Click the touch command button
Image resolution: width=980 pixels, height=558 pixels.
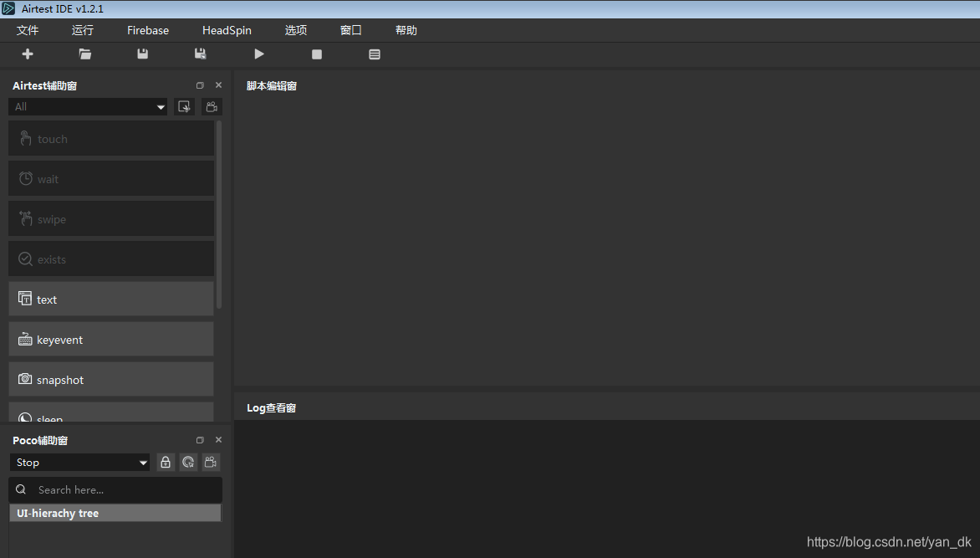click(111, 139)
